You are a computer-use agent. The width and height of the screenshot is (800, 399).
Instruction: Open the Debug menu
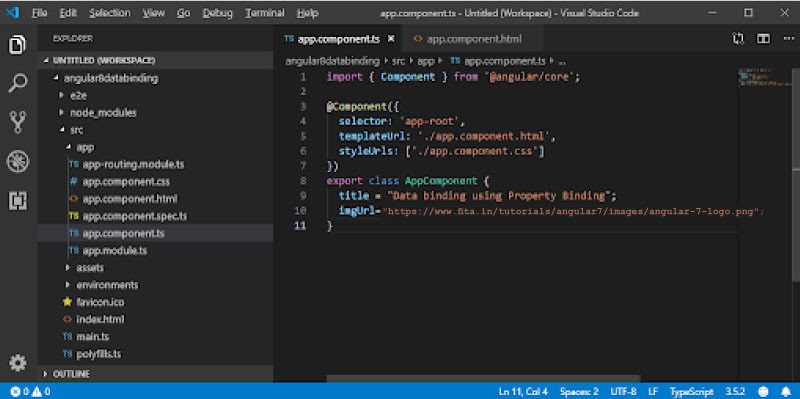coord(217,13)
